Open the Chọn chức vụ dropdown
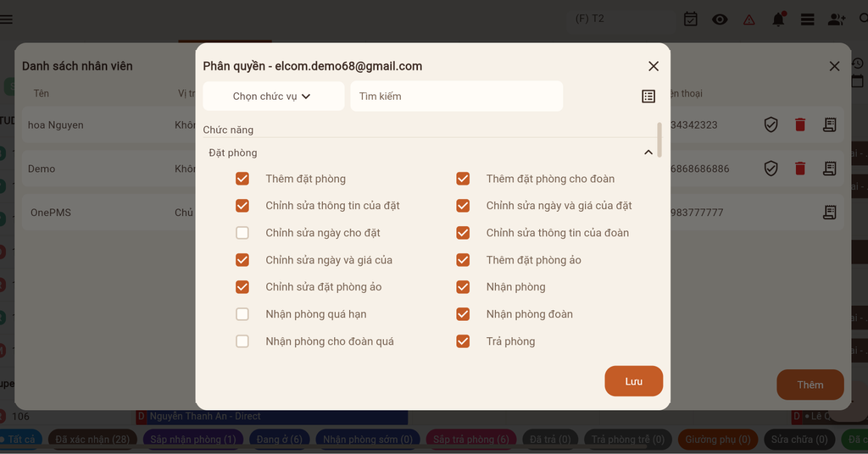 [x=274, y=97]
